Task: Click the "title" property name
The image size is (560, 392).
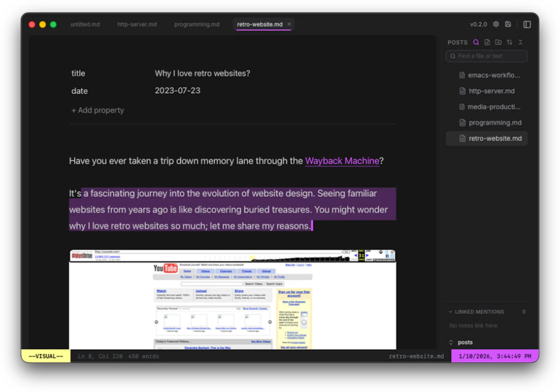Action: tap(78, 73)
